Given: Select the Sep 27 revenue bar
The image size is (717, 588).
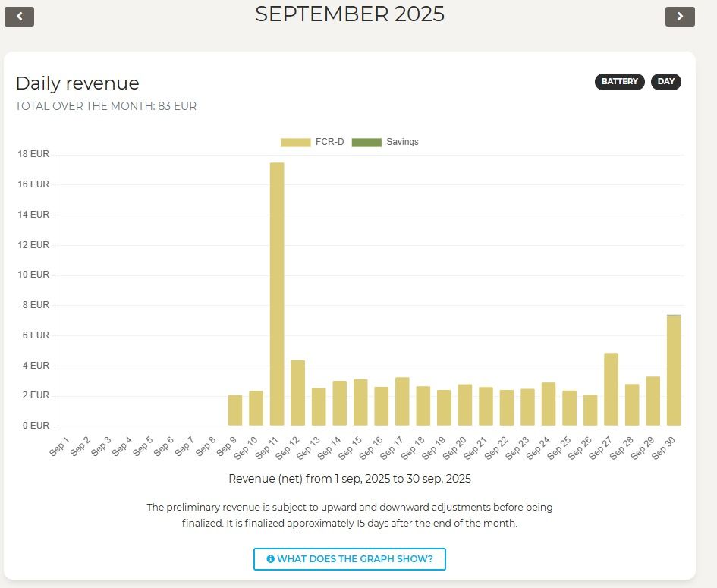Looking at the screenshot, I should click(x=611, y=389).
